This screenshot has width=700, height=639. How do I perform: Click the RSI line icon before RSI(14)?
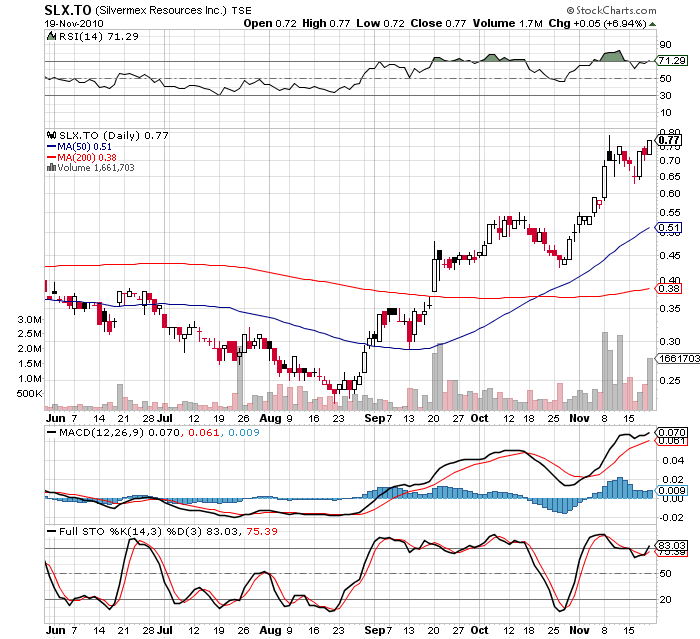tap(51, 36)
